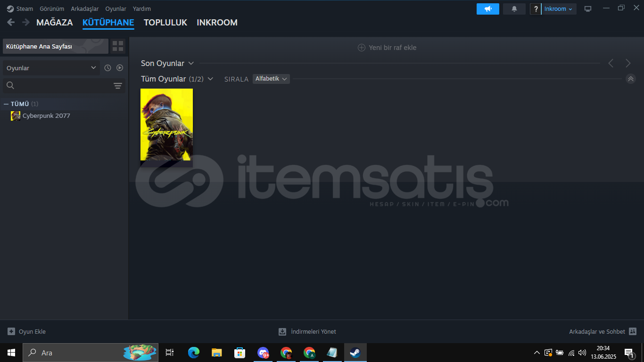Open advanced filter options icon

point(118,85)
